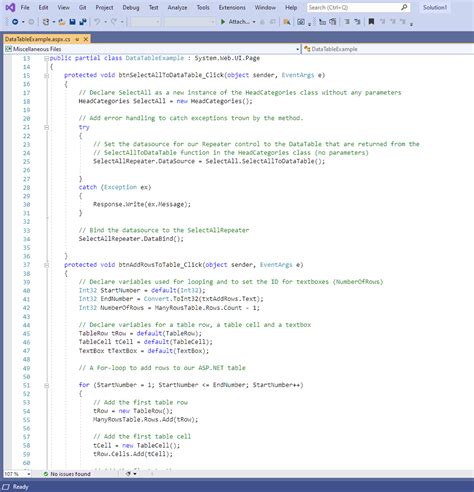Click the Find in Files icon
The height and width of the screenshot is (492, 474).
(x=286, y=22)
